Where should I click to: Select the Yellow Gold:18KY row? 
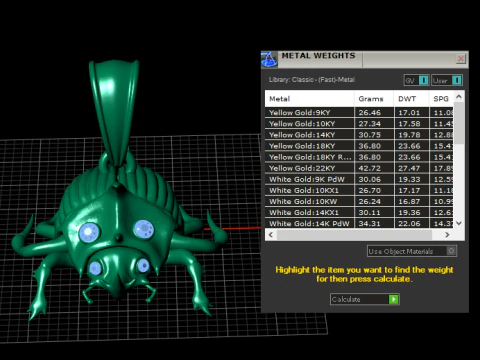point(359,146)
